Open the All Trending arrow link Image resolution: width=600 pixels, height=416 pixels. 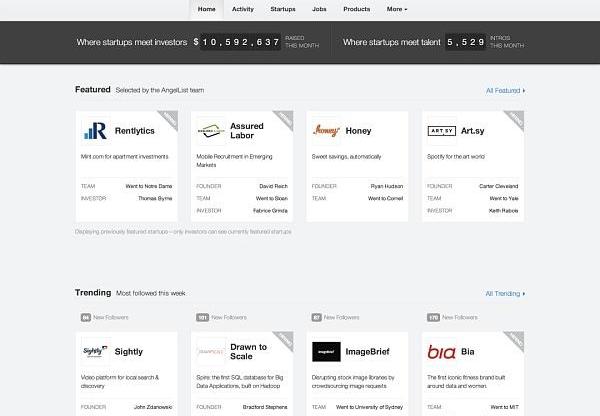pos(505,293)
